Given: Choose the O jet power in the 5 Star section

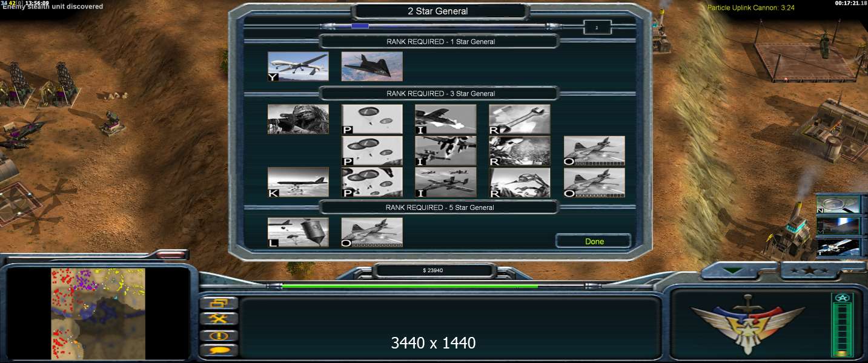Looking at the screenshot, I should [372, 232].
